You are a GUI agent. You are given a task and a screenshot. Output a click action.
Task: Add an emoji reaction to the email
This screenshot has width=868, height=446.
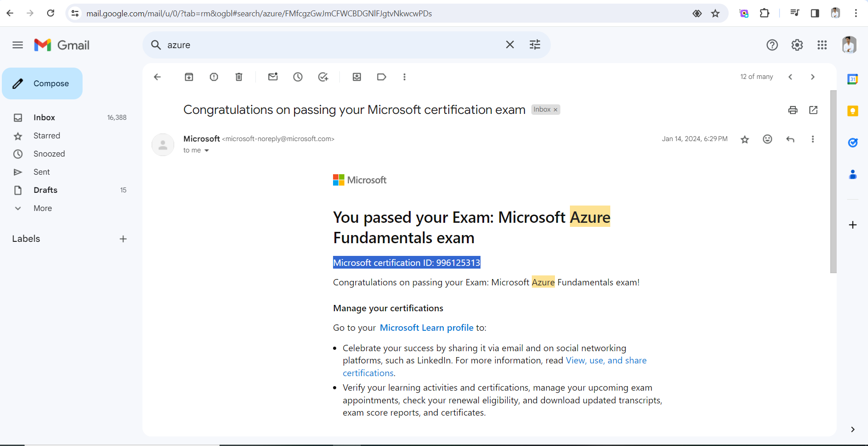click(767, 139)
